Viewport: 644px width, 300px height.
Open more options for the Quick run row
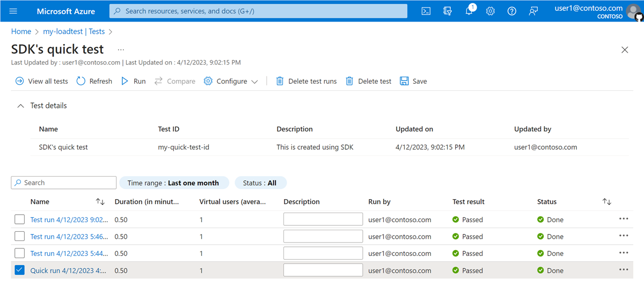(624, 270)
